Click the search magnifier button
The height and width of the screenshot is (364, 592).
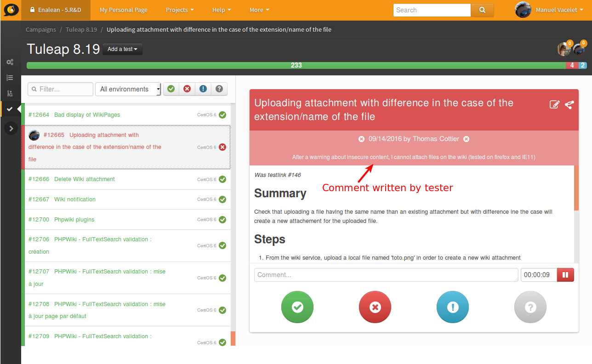(x=482, y=10)
